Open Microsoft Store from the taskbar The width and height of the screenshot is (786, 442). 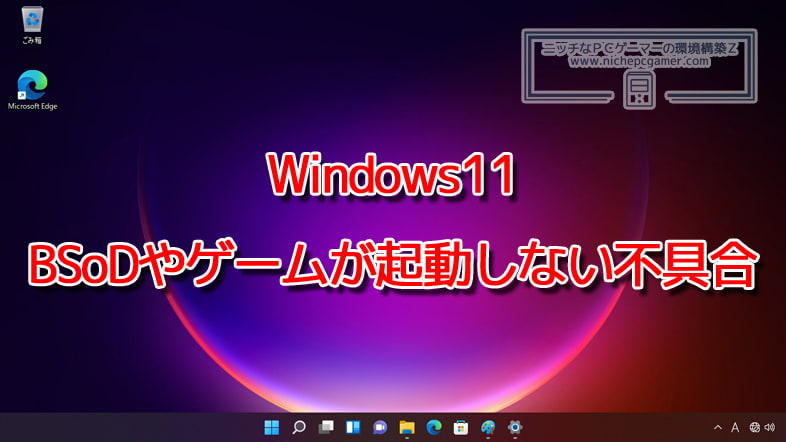click(461, 427)
